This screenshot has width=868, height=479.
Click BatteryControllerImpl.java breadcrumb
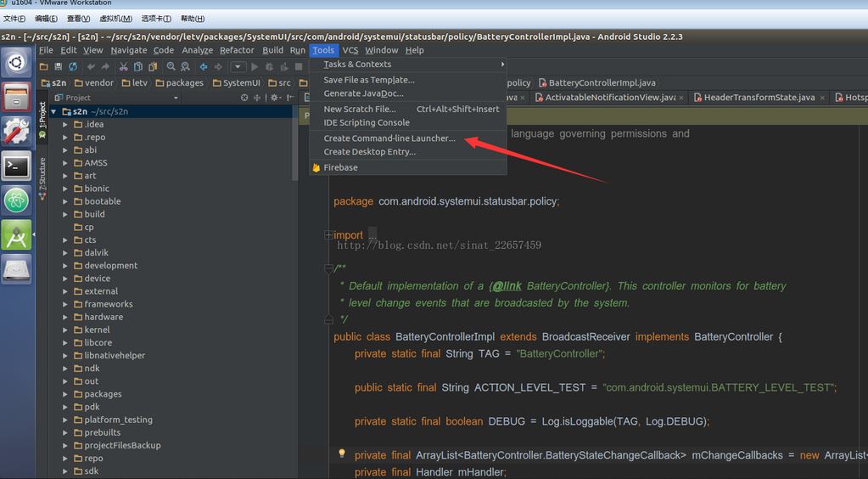pos(596,82)
